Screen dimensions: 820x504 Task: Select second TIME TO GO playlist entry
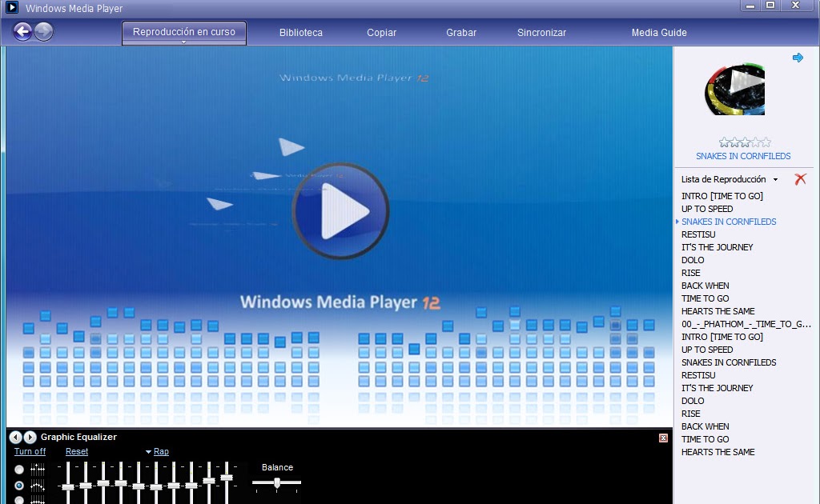pyautogui.click(x=705, y=439)
